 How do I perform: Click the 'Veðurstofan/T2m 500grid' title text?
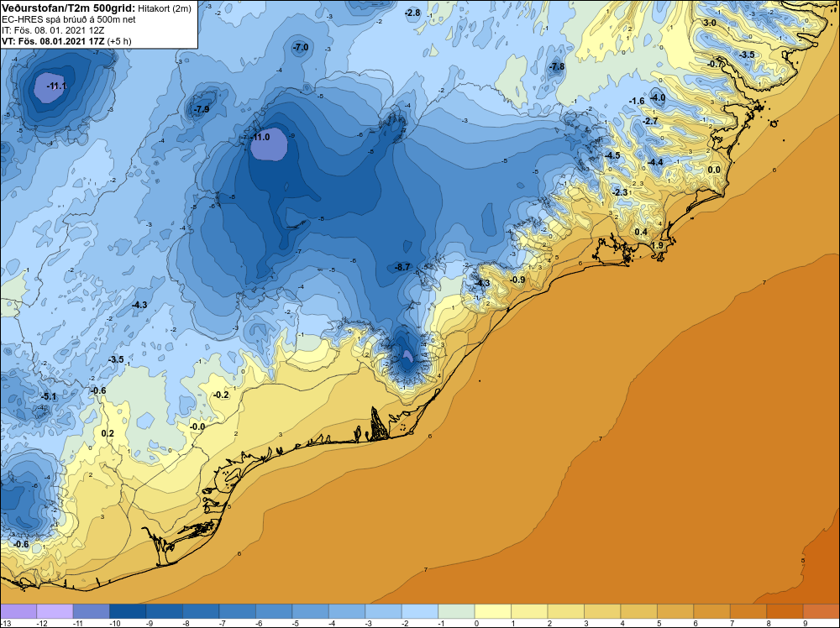[68, 8]
